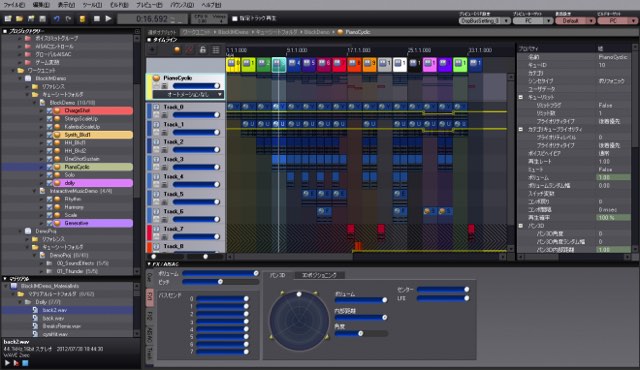Toggle the checkbox beside StringsScaleUp
The height and width of the screenshot is (370, 640).
(x=49, y=119)
